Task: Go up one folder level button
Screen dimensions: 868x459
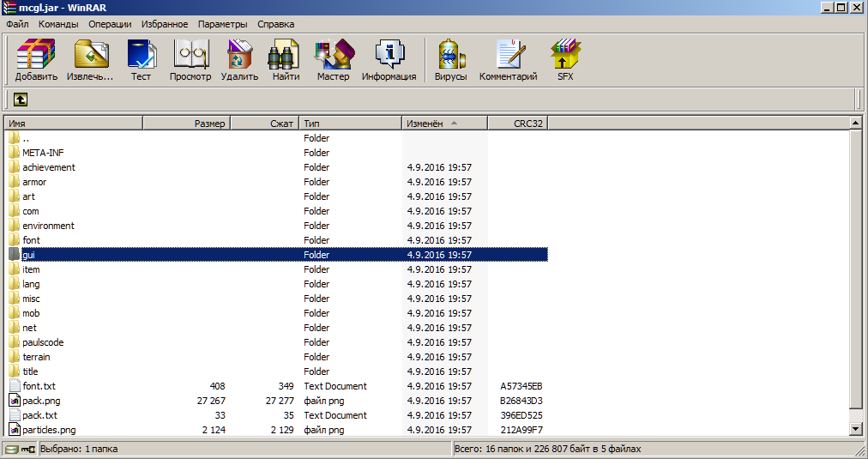Action: (20, 100)
